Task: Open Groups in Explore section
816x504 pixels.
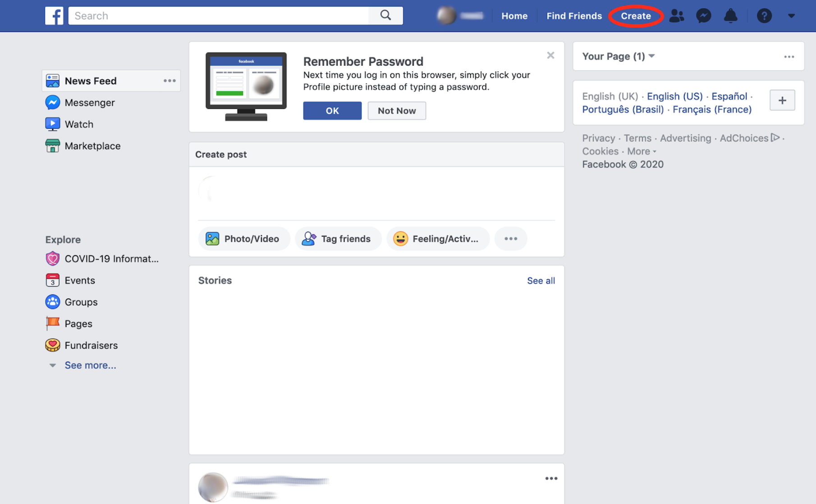Action: click(81, 302)
